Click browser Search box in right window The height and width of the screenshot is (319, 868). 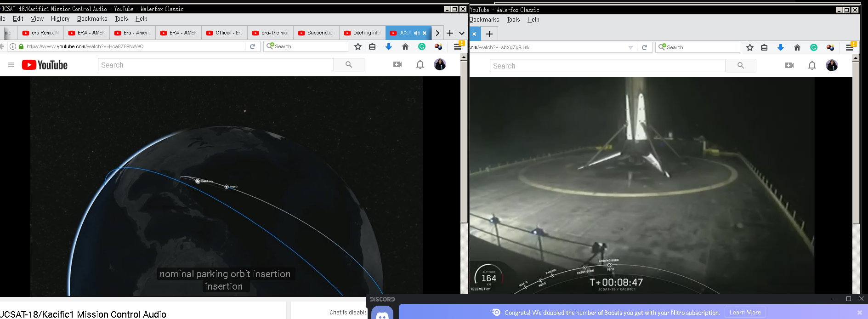698,47
